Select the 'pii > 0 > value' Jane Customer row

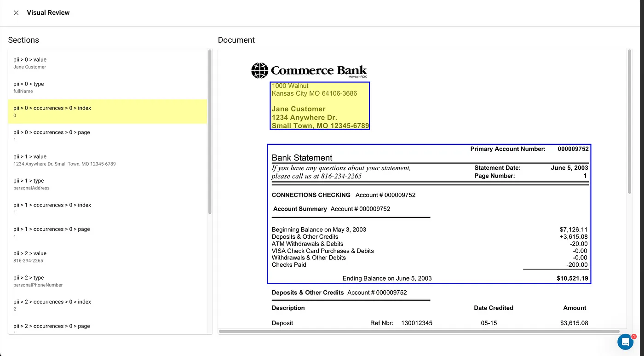108,63
